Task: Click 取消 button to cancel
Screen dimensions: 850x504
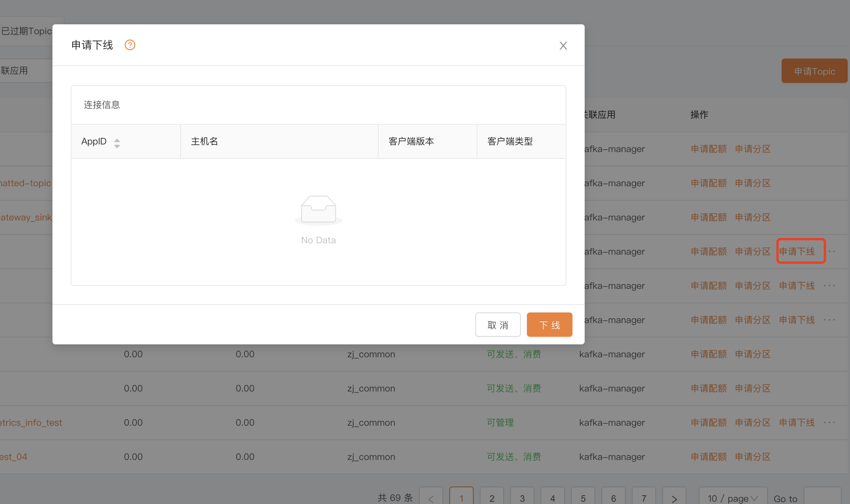Action: click(x=498, y=325)
